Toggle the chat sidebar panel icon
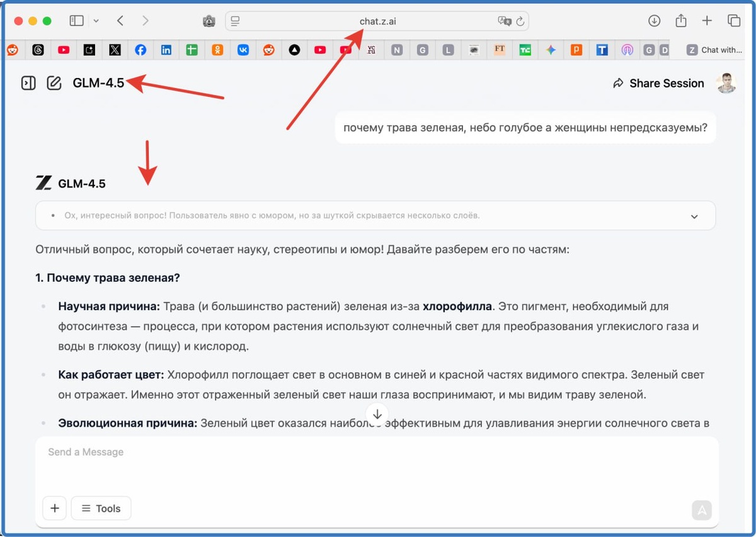This screenshot has height=537, width=756. point(28,83)
